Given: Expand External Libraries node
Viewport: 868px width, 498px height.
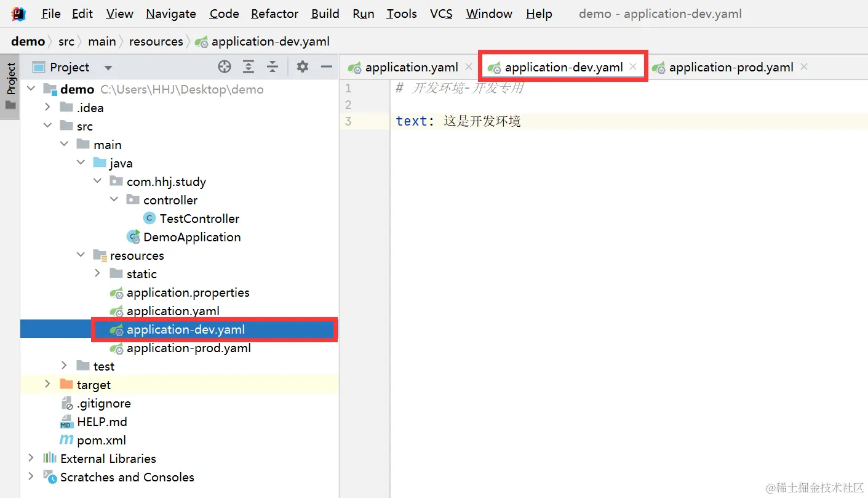Looking at the screenshot, I should tap(31, 458).
